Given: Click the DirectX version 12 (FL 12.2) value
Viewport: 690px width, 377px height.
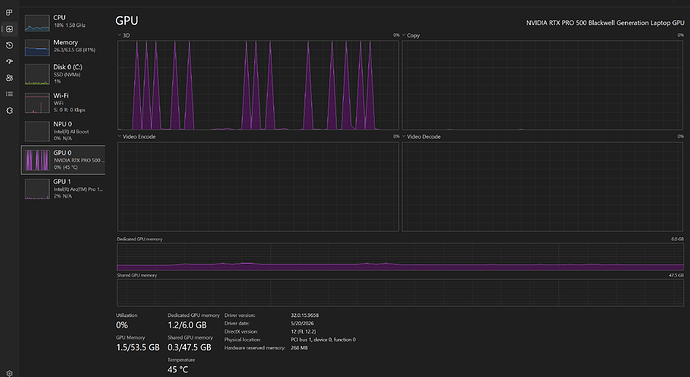Looking at the screenshot, I should click(x=303, y=332).
